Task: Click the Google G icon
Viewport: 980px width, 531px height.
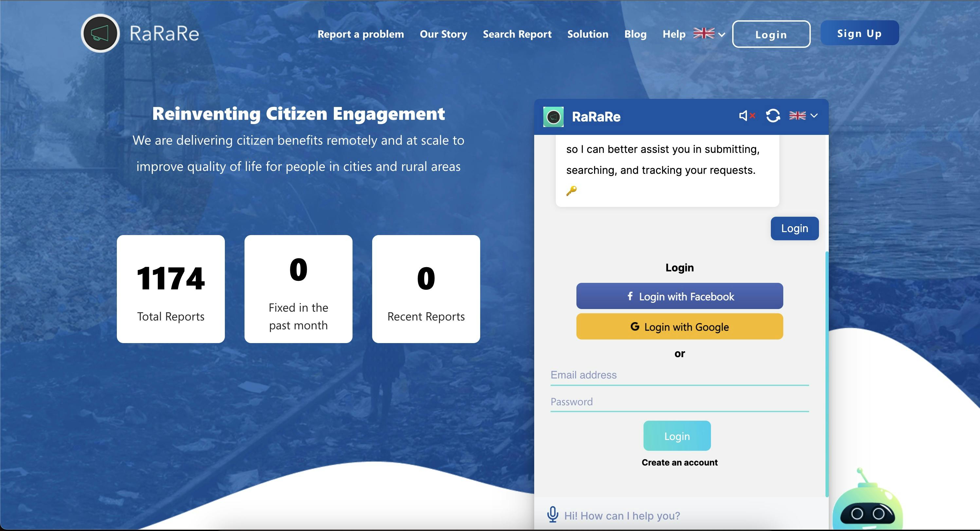Action: click(x=635, y=326)
